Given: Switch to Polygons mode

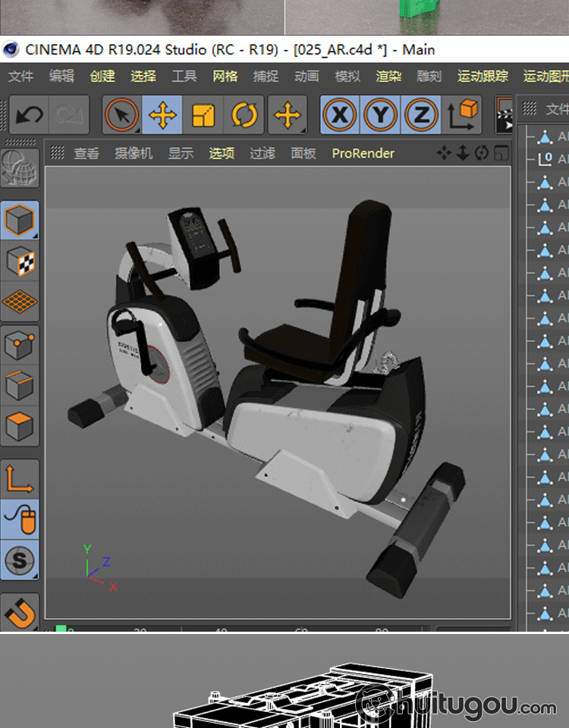Looking at the screenshot, I should click(x=20, y=425).
